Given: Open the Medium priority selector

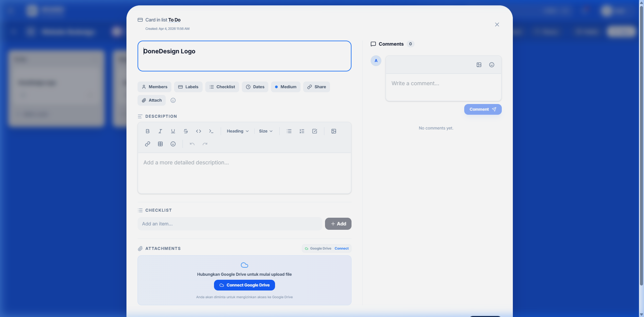Looking at the screenshot, I should [285, 87].
